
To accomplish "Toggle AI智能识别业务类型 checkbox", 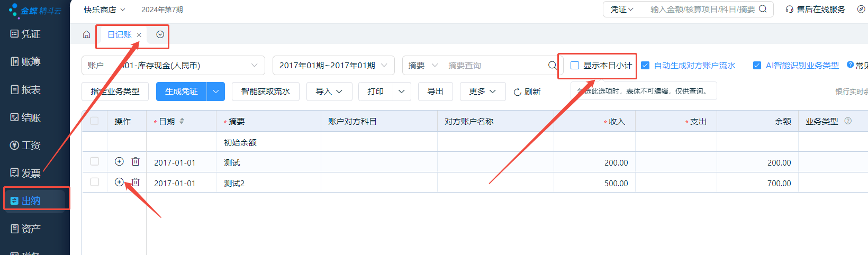I will coord(757,66).
